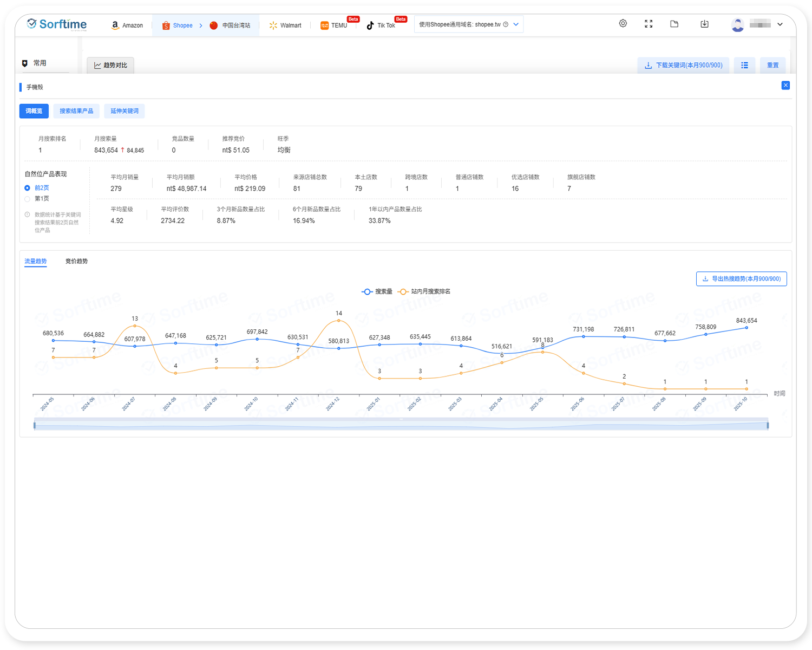The width and height of the screenshot is (812, 650).
Task: Click the download tray icon in header
Action: (x=704, y=24)
